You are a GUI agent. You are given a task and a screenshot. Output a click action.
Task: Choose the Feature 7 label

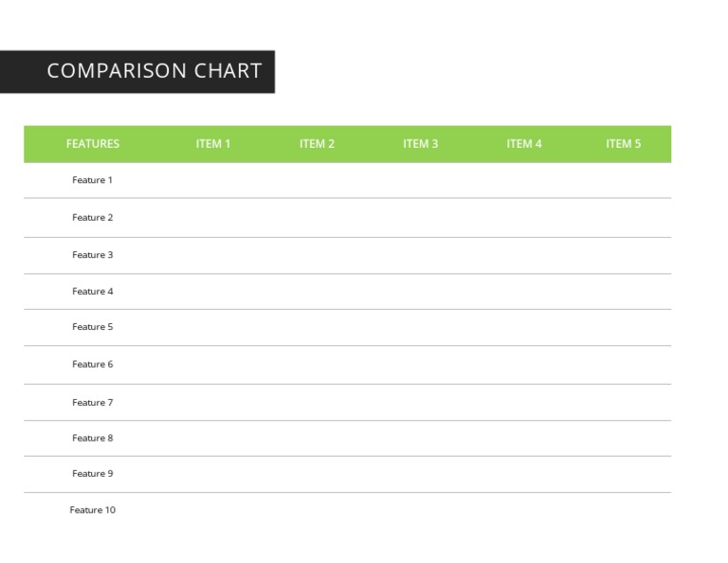pos(93,403)
